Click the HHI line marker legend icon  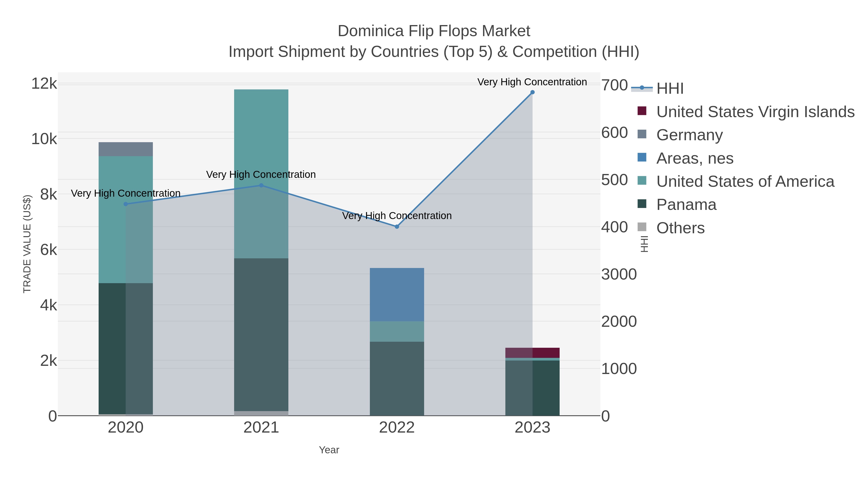(x=642, y=88)
